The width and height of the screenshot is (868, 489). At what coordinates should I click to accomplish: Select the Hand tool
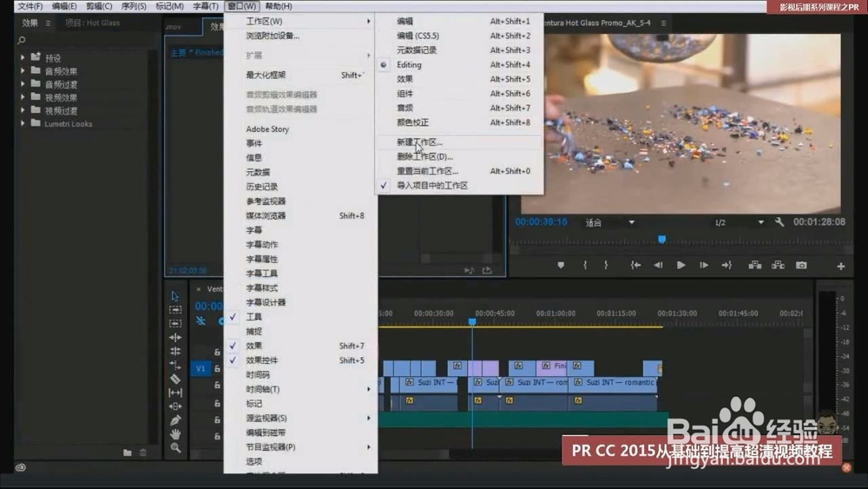pos(175,434)
